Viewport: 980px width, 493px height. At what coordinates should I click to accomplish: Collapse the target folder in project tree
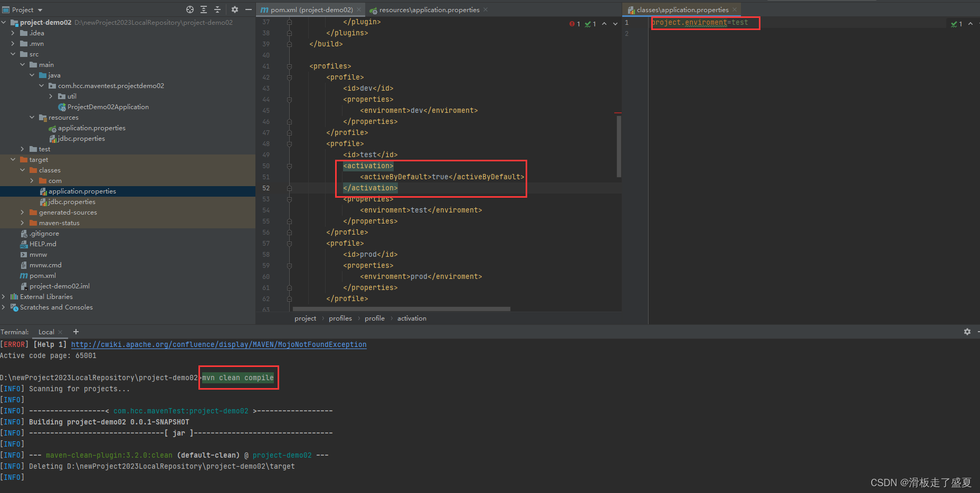[x=13, y=159]
